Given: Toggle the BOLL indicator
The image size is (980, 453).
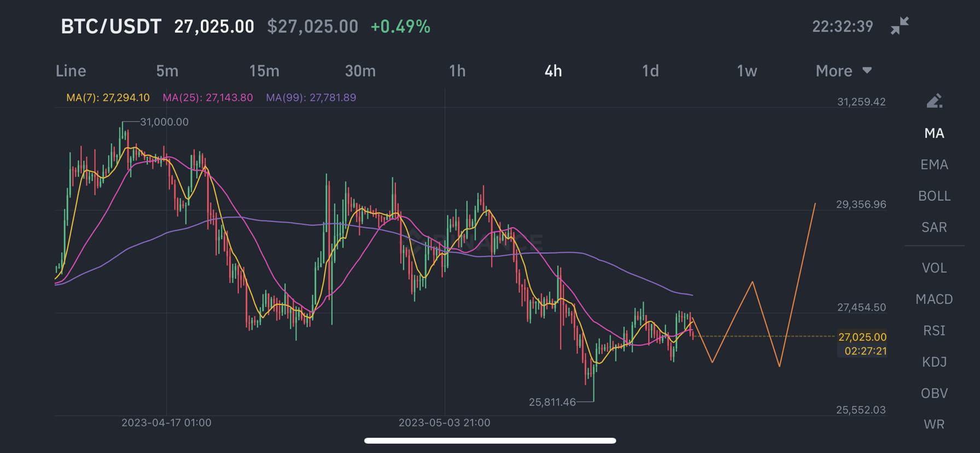Looking at the screenshot, I should click(x=934, y=196).
